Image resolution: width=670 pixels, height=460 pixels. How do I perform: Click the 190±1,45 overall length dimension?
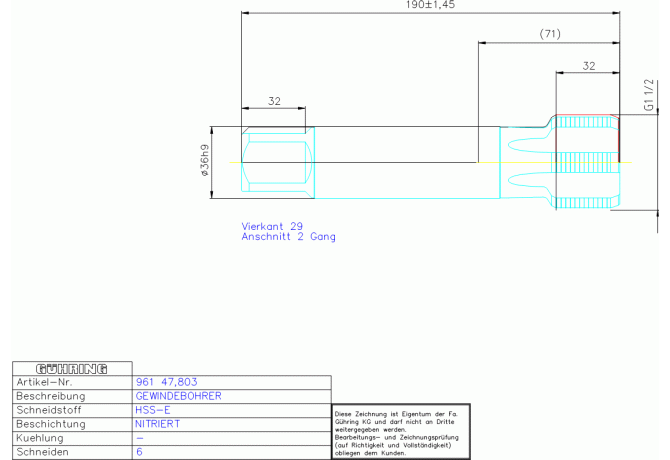pyautogui.click(x=430, y=5)
